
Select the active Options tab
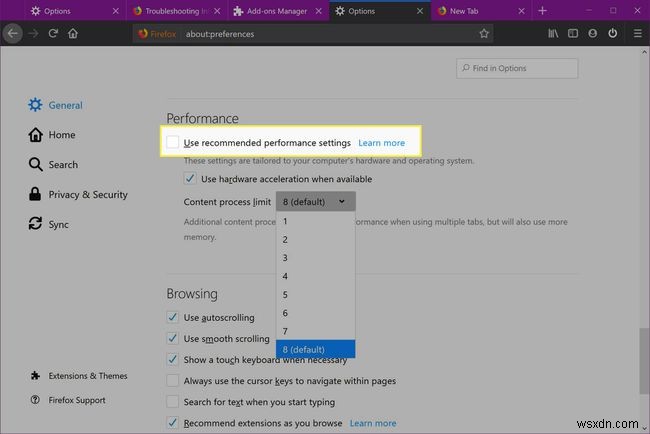379,11
